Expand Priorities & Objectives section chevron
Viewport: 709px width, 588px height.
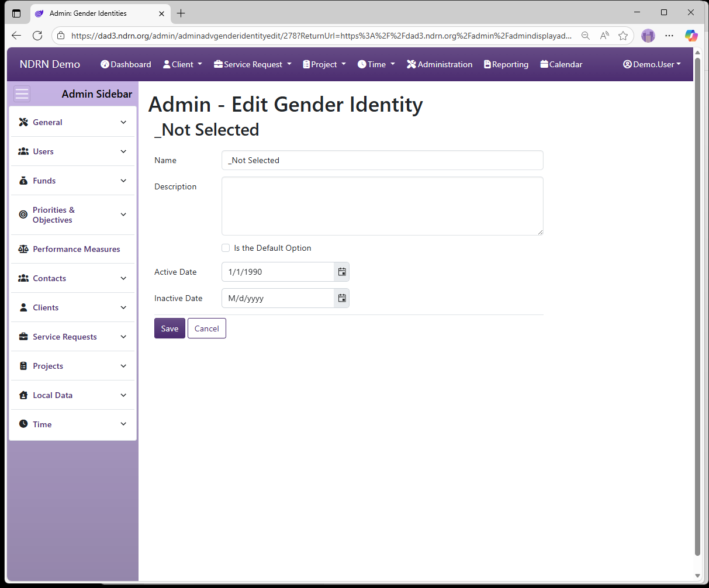[x=123, y=215]
